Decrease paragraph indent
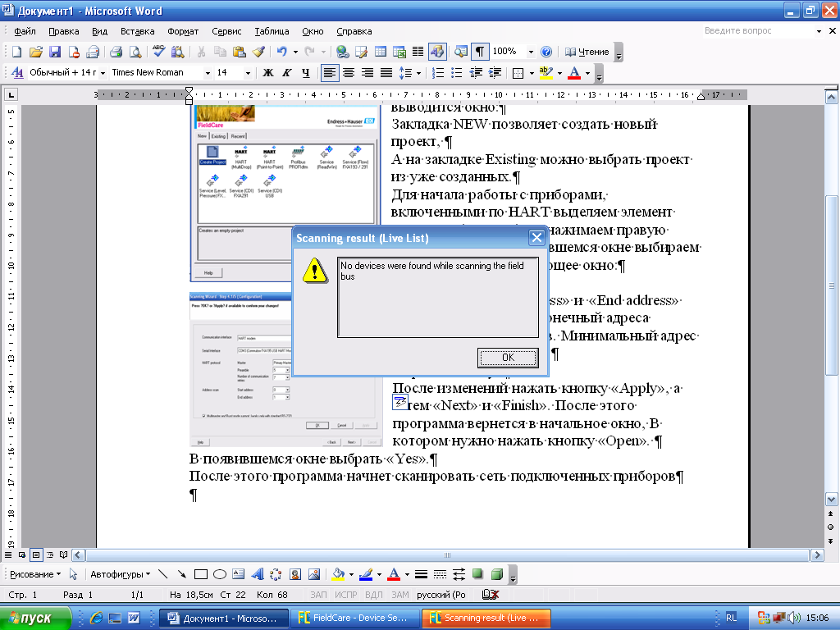The image size is (840, 630). 476,72
